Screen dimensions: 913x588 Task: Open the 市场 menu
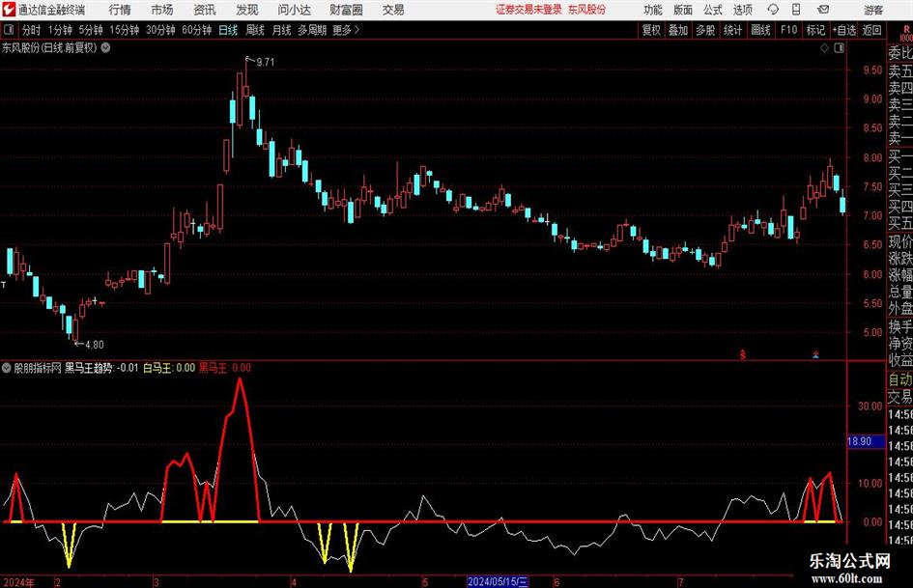point(162,10)
